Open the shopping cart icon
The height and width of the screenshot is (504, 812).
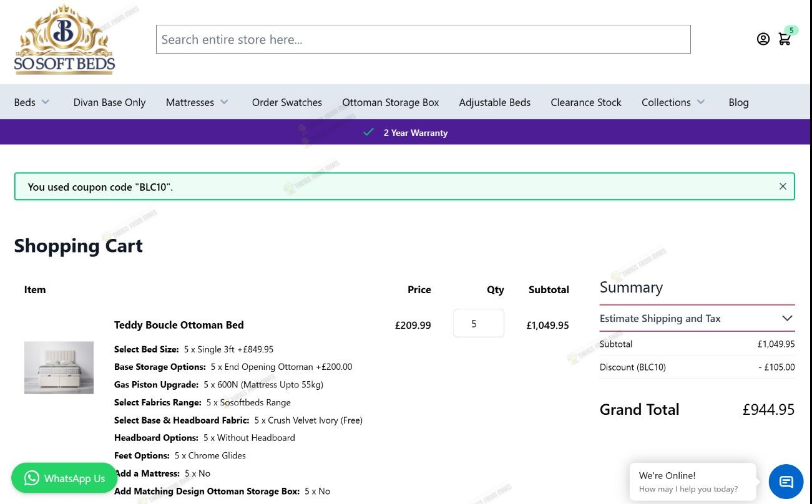coord(785,39)
